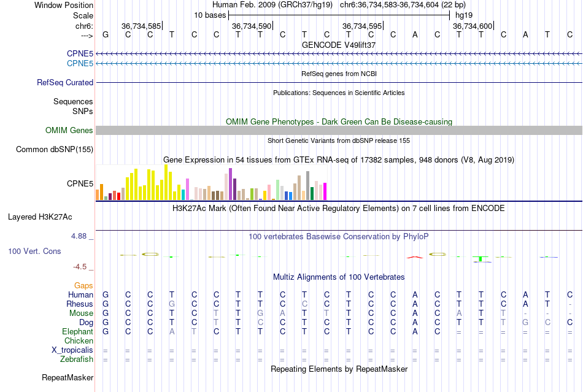Click light blue CPNE5 GENCODE transcript label
This screenshot has height=392, width=583.
tap(80, 64)
